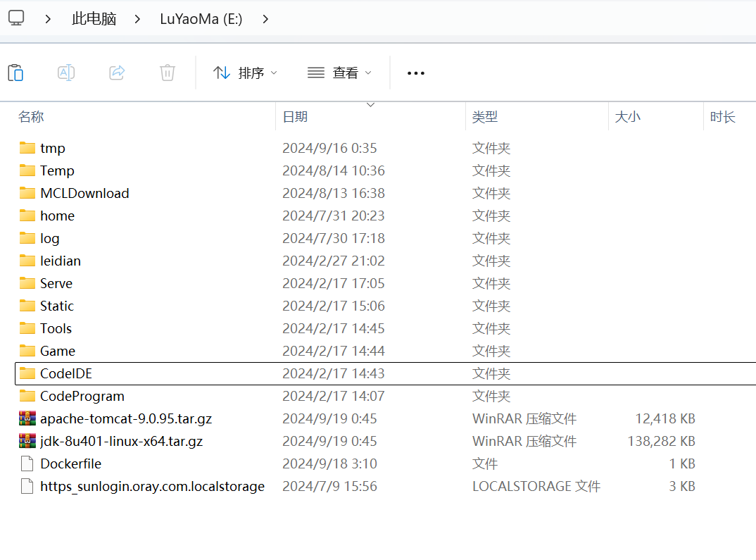The image size is (756, 560).
Task: Select the Game folder icon
Action: point(27,351)
